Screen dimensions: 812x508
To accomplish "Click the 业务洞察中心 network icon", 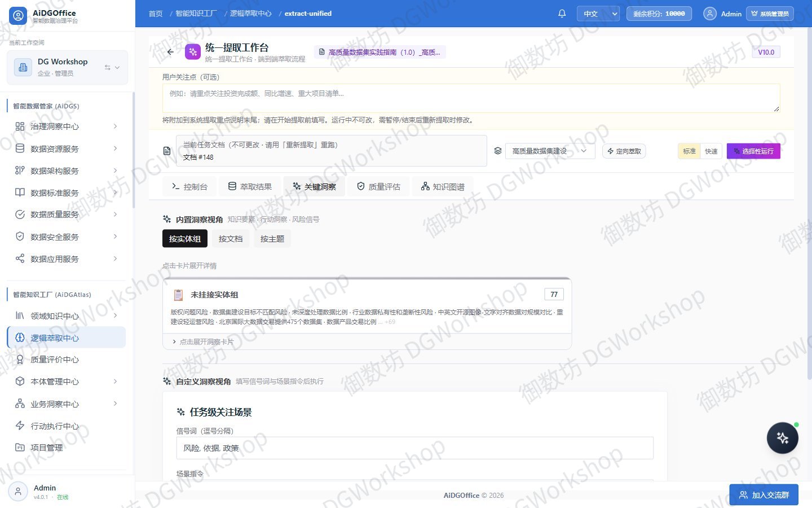I will (20, 404).
